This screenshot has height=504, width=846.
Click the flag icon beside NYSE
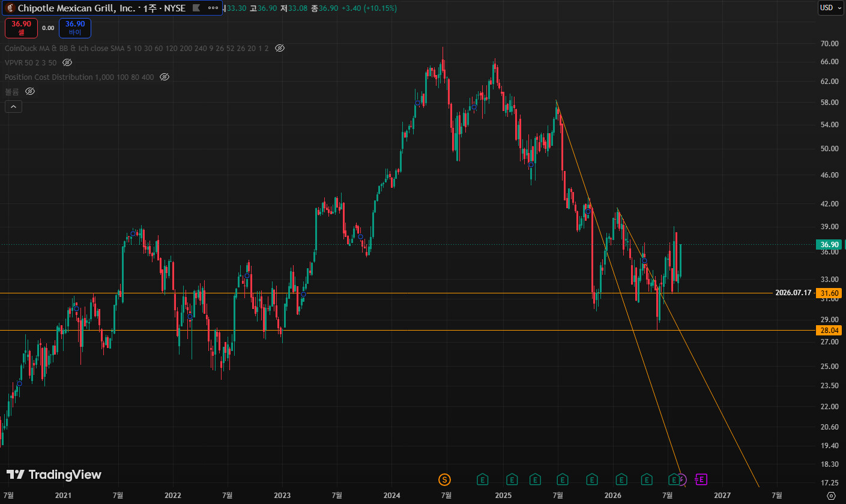click(196, 8)
